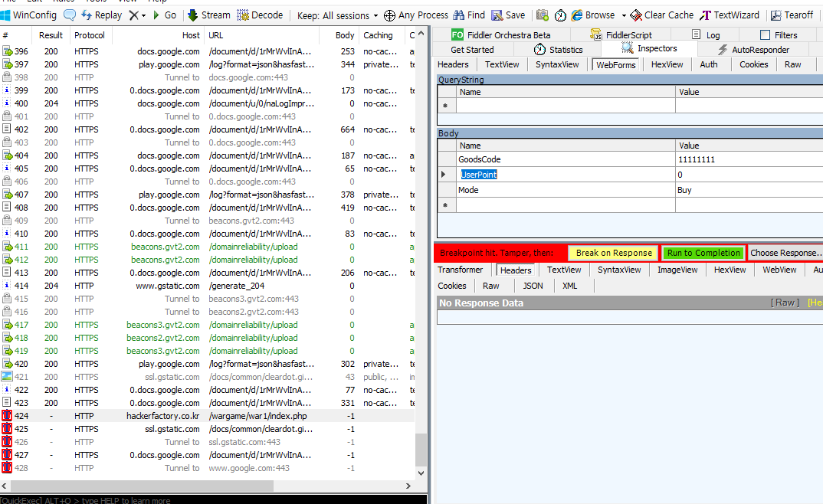Sort sessions by Host column header
Image resolution: width=823 pixels, height=504 pixels.
[x=158, y=35]
